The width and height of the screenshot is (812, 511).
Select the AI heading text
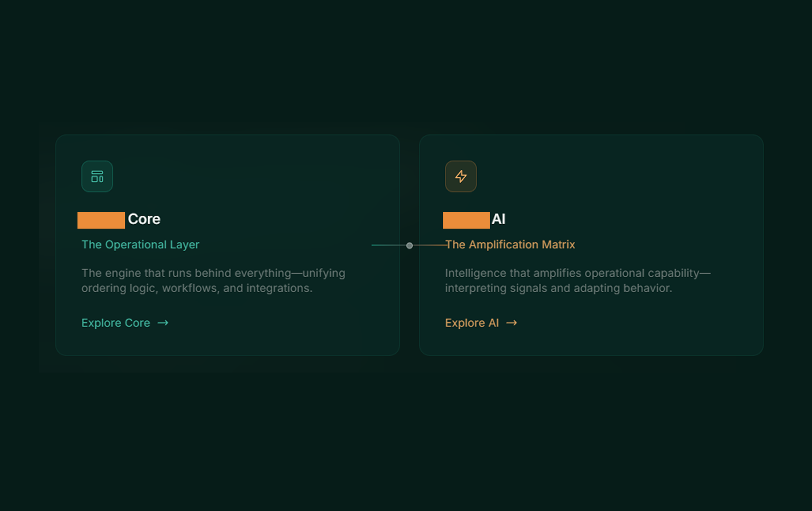(499, 219)
